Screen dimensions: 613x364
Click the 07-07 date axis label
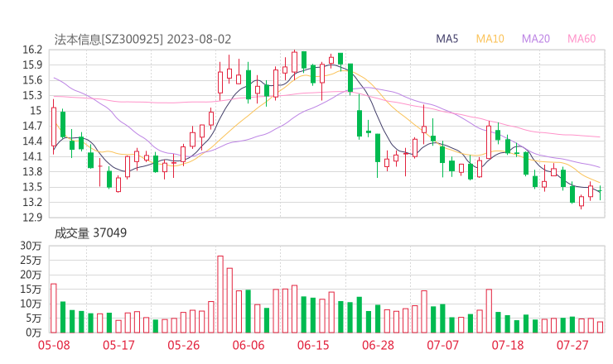point(442,345)
